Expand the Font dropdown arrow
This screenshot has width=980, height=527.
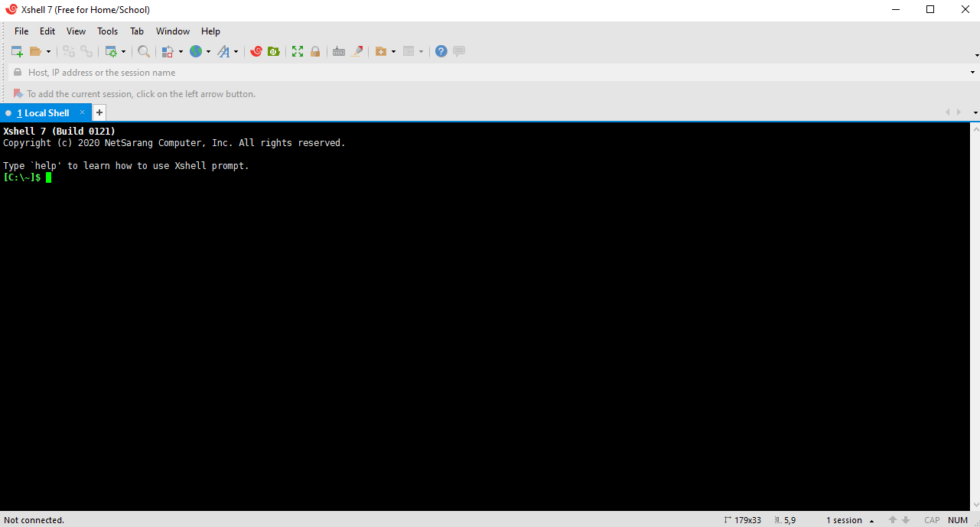[x=236, y=51]
